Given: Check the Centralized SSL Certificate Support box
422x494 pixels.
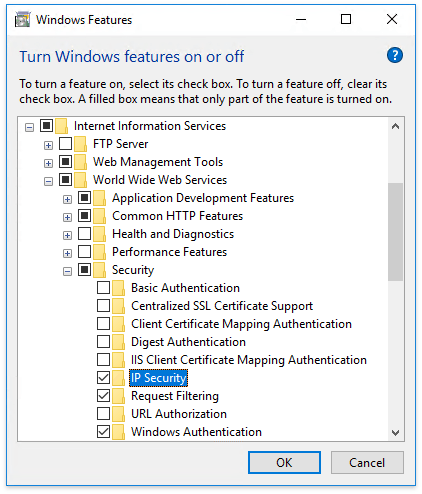Looking at the screenshot, I should tap(103, 305).
